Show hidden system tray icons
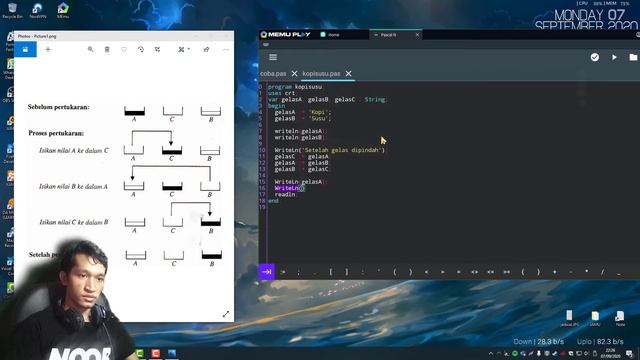 coord(491,353)
